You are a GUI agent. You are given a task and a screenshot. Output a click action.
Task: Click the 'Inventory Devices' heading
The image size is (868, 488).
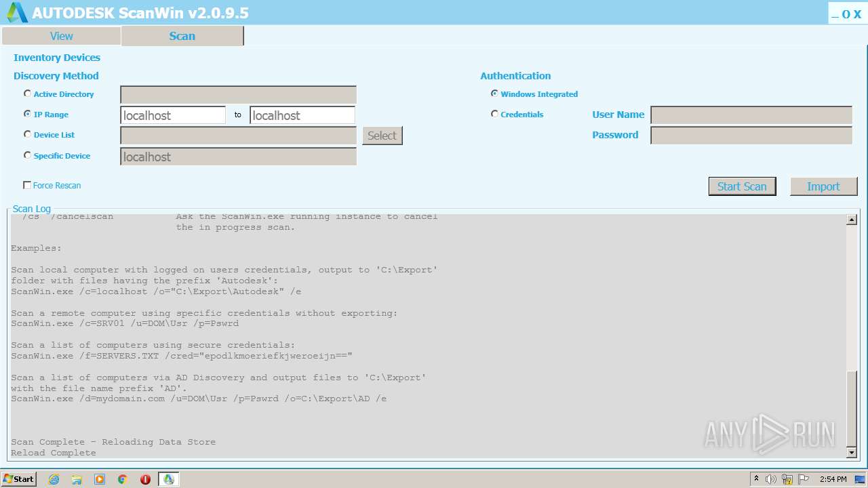[x=57, y=58]
